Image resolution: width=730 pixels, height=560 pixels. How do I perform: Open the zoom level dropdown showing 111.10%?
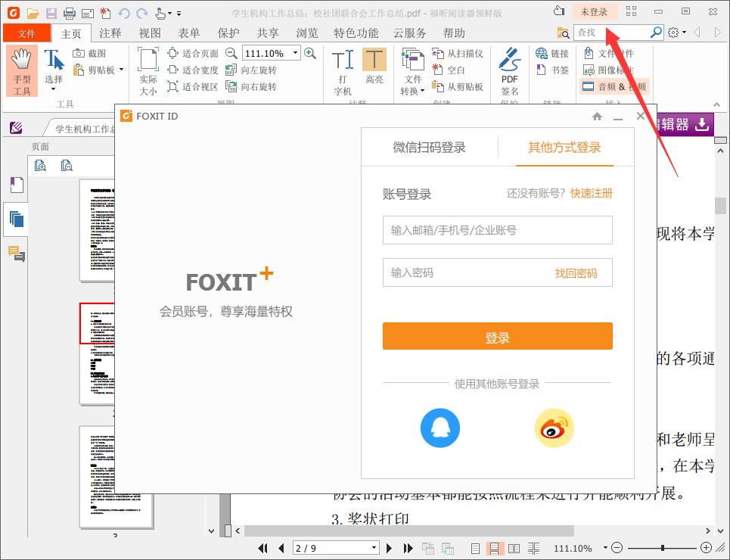coord(295,53)
